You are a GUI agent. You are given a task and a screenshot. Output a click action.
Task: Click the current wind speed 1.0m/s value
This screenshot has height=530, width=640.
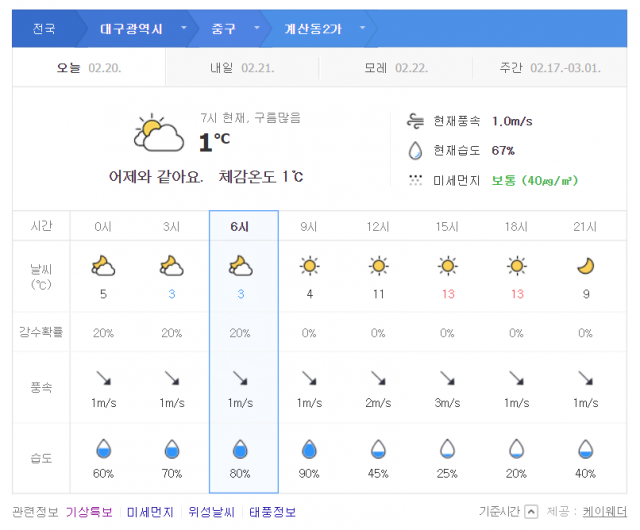512,121
